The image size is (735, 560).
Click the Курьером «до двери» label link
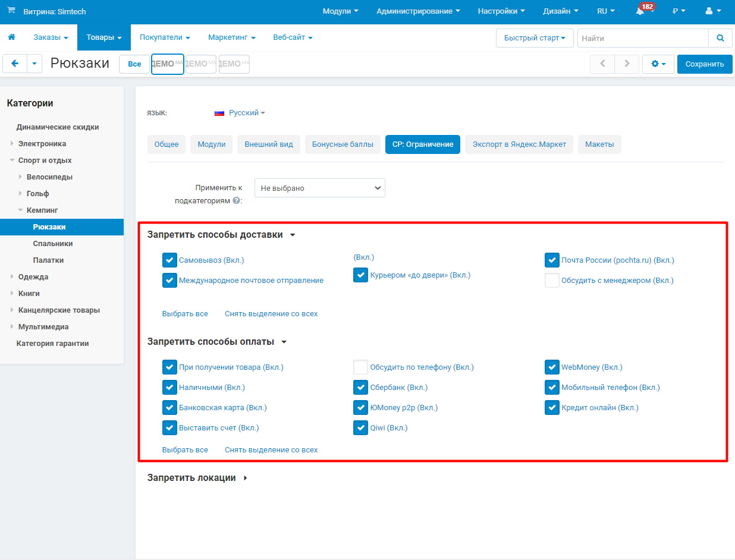(420, 275)
